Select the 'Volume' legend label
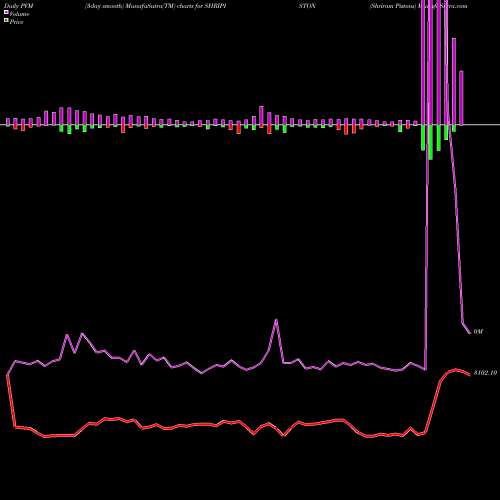The height and width of the screenshot is (500, 500). tap(19, 14)
